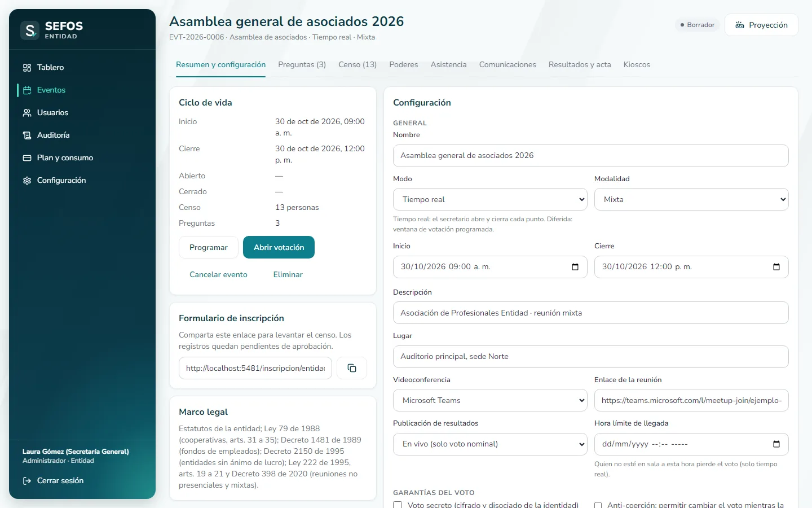Click the Laura Gómez user profile name
812x508 pixels.
coord(76,452)
